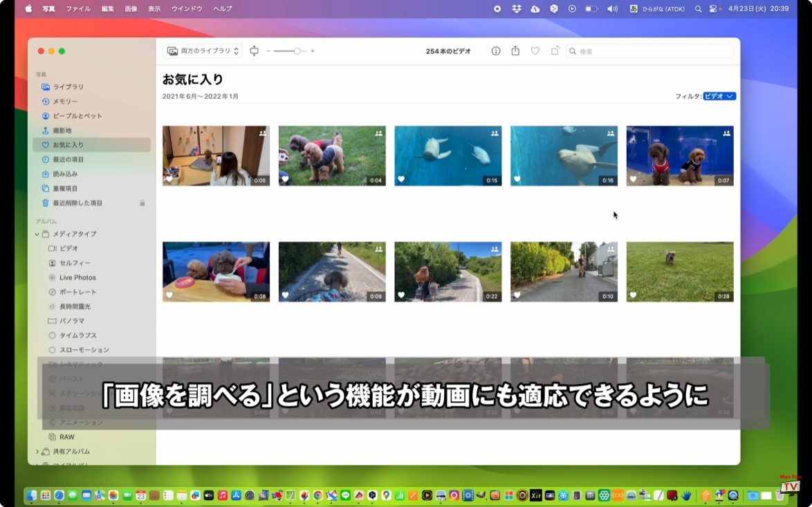Toggle heart badge on the 0:08 video
Screen dimensions: 812x507
(169, 295)
